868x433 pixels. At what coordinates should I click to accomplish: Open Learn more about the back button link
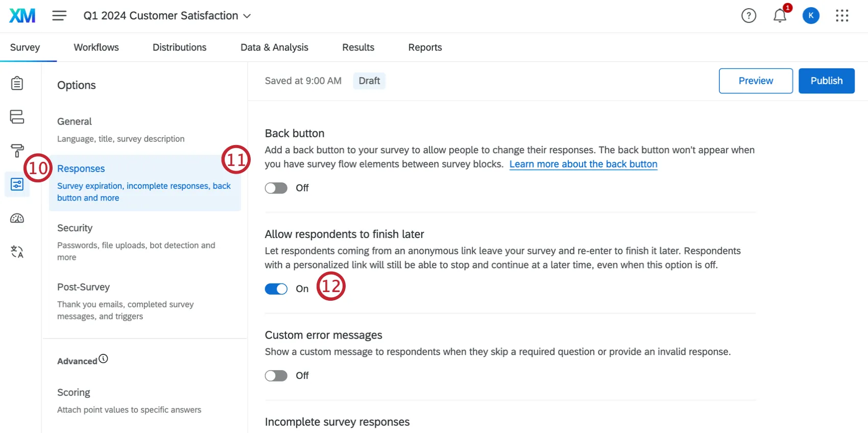click(x=583, y=164)
